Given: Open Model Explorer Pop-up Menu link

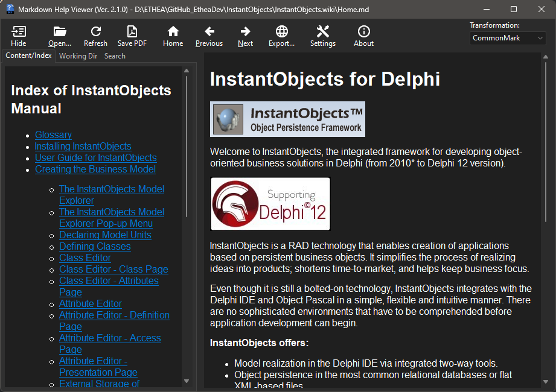Looking at the screenshot, I should (x=111, y=218).
